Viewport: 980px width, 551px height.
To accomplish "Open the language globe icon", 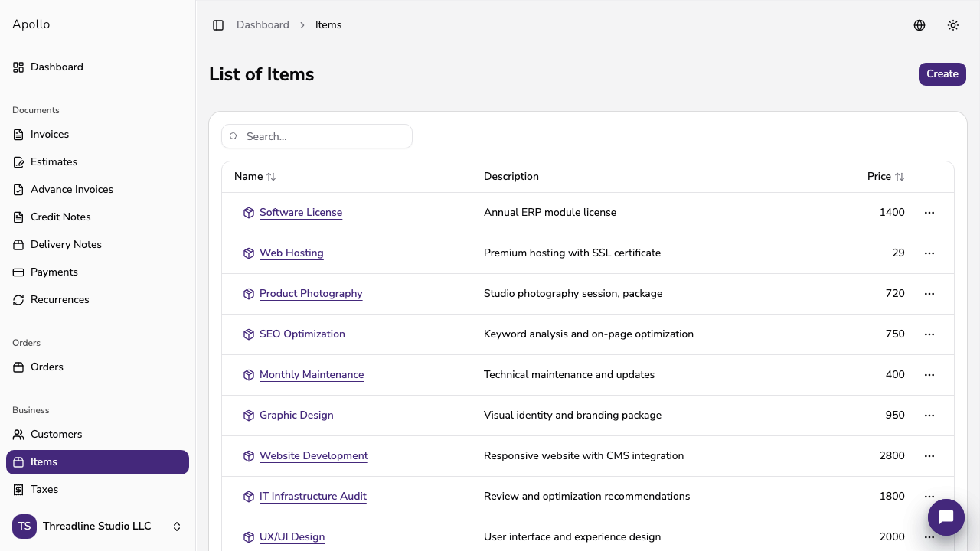I will point(920,25).
